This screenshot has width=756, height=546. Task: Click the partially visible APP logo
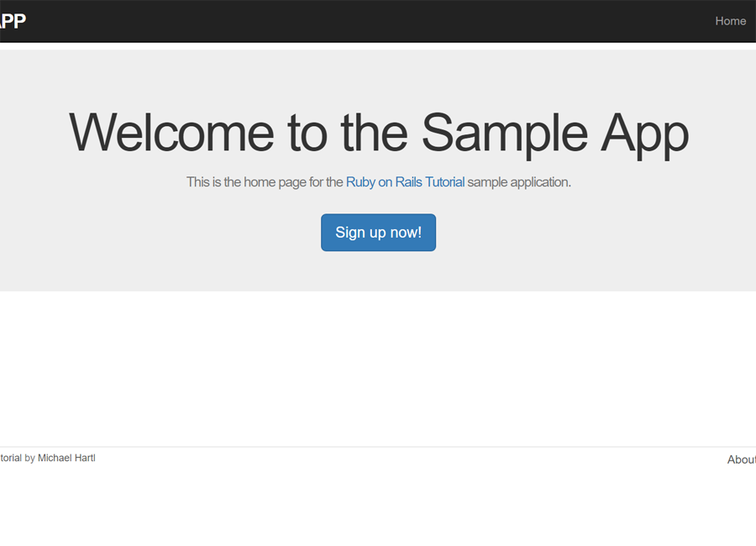13,21
